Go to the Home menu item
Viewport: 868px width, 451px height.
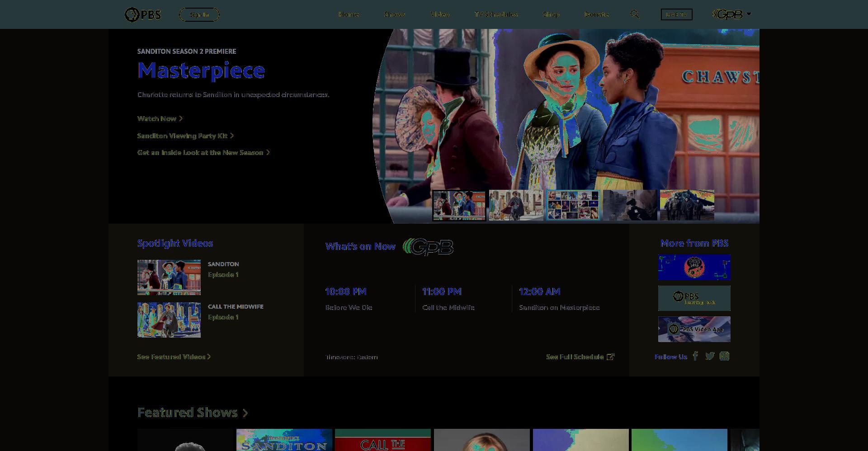pos(349,14)
